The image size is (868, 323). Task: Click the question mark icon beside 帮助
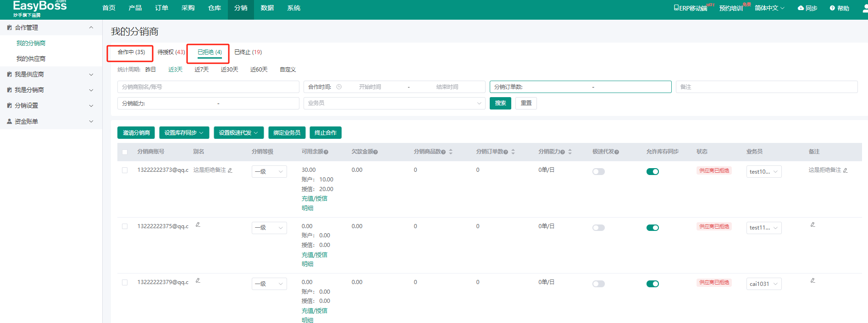[832, 8]
